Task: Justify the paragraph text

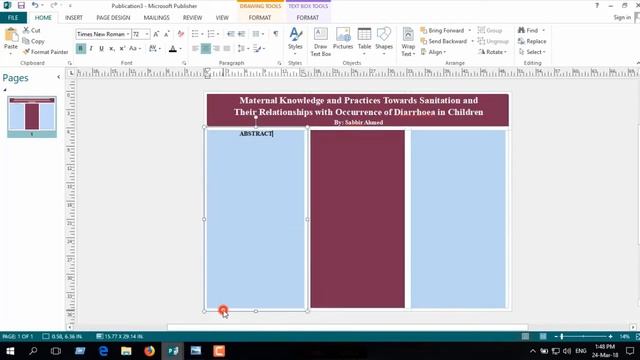Action: [x=227, y=49]
